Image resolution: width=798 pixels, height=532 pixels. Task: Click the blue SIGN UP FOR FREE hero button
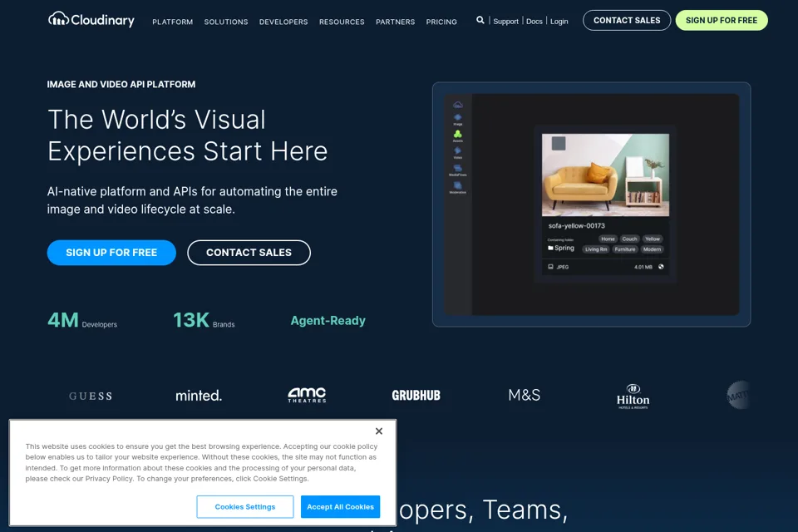(x=111, y=253)
